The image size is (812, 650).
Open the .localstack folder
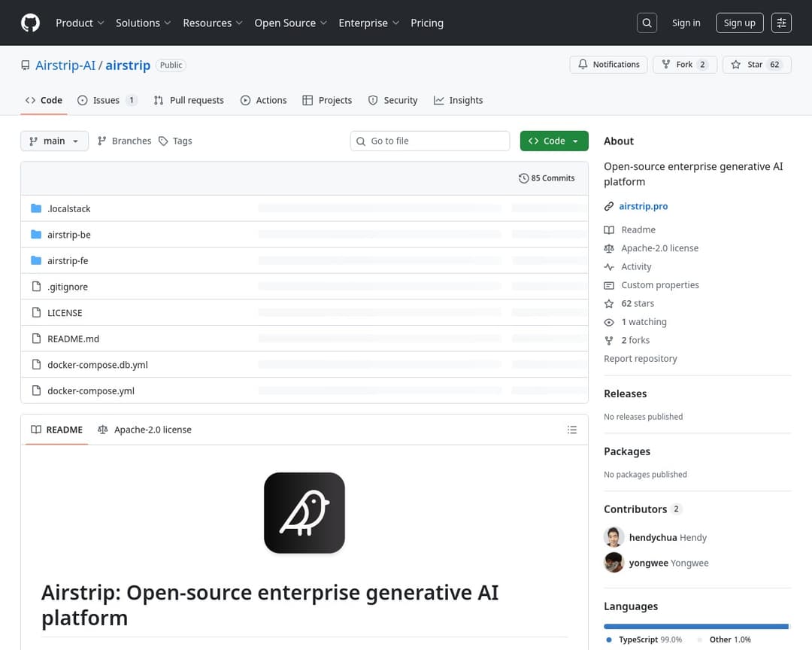pos(68,208)
